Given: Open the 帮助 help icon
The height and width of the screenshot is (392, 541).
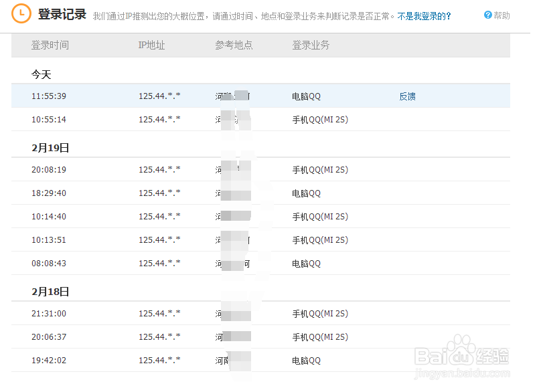Looking at the screenshot, I should pyautogui.click(x=501, y=15).
